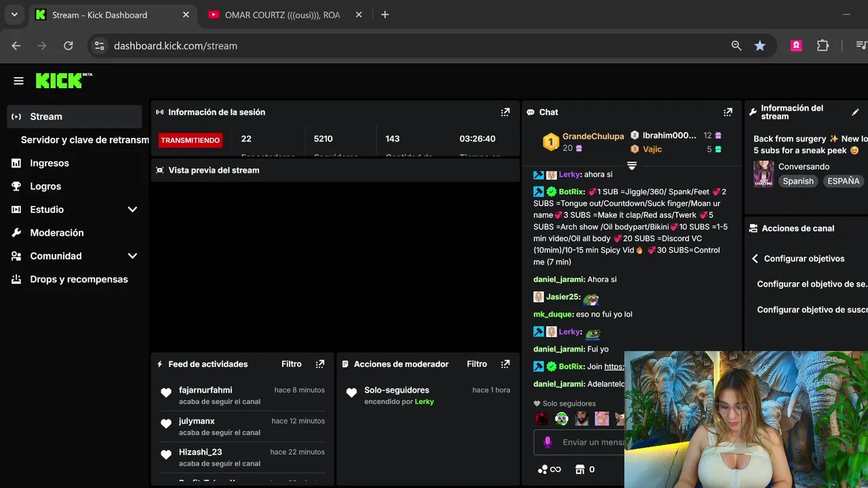The image size is (868, 488).
Task: Open the tab search dropdown arrow
Action: point(14,15)
